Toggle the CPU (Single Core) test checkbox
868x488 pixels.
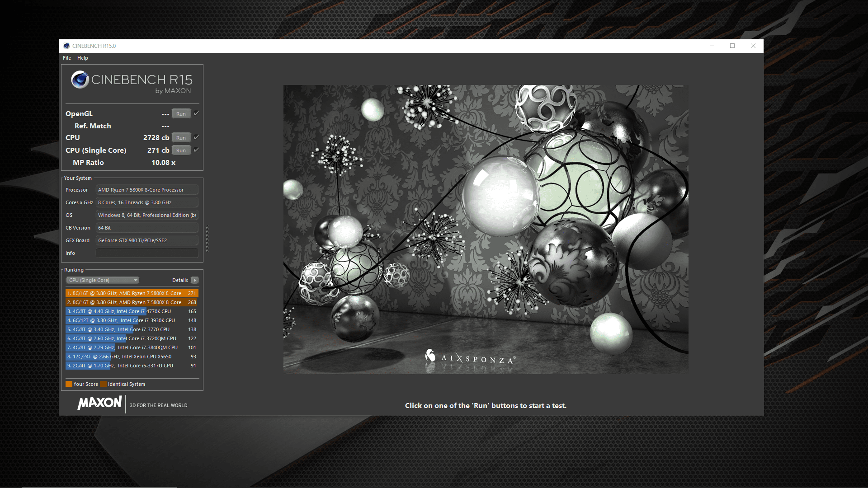click(196, 150)
